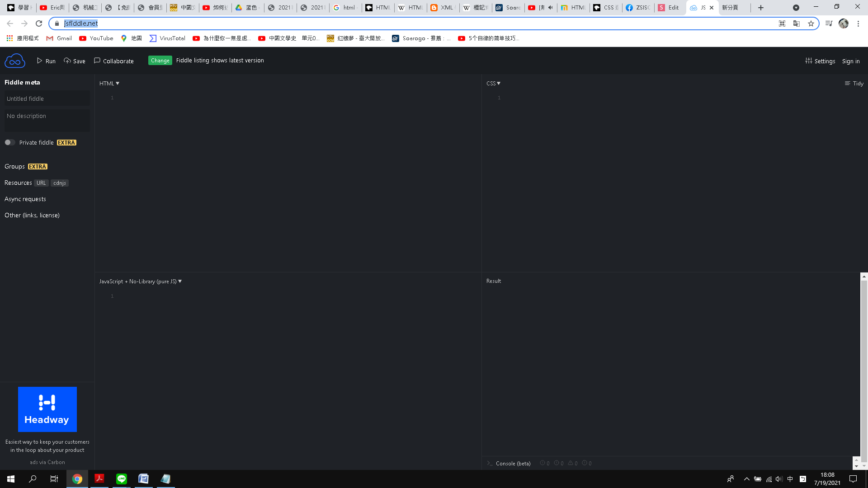
Task: Click the green Change button
Action: [160, 61]
